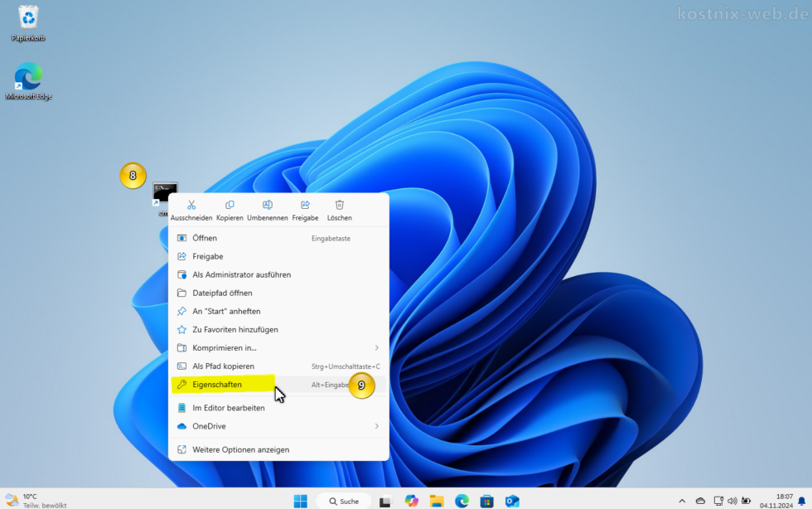Open File Explorer from the taskbar
Viewport: 812px width, 509px height.
[437, 502]
